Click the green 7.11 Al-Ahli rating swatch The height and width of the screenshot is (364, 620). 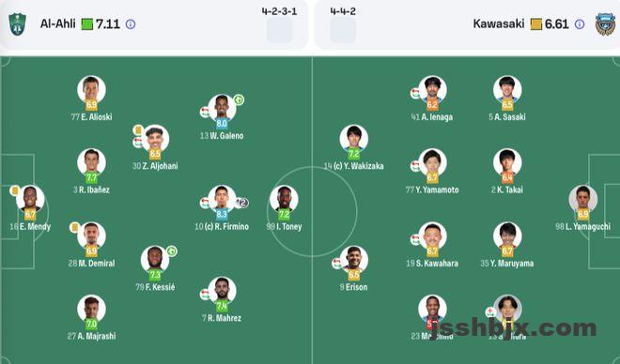(87, 24)
